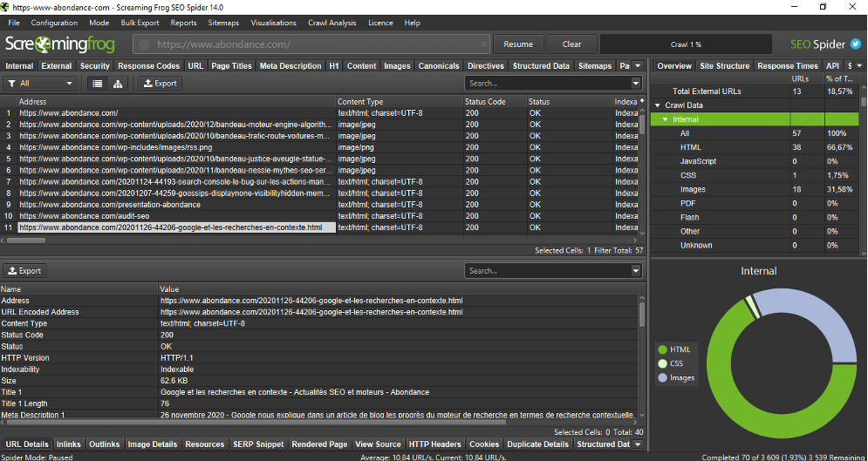This screenshot has width=868, height=461.
Task: Click the upper Search field
Action: coord(548,84)
